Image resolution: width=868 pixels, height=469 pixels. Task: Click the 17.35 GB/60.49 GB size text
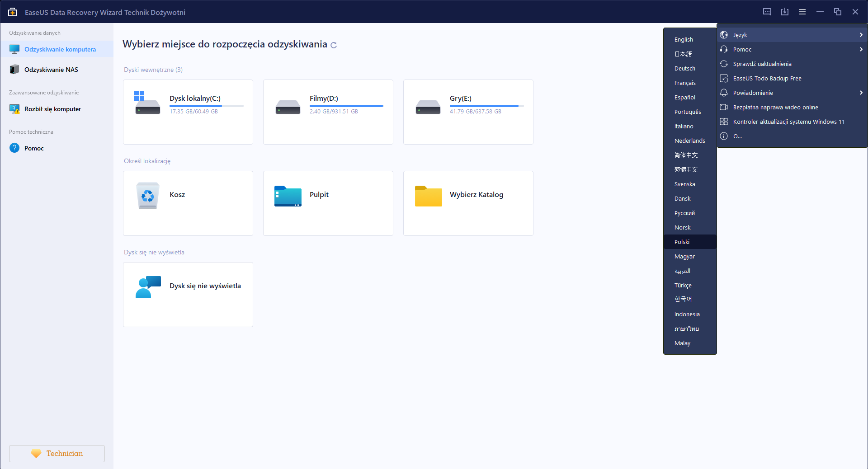tap(193, 112)
